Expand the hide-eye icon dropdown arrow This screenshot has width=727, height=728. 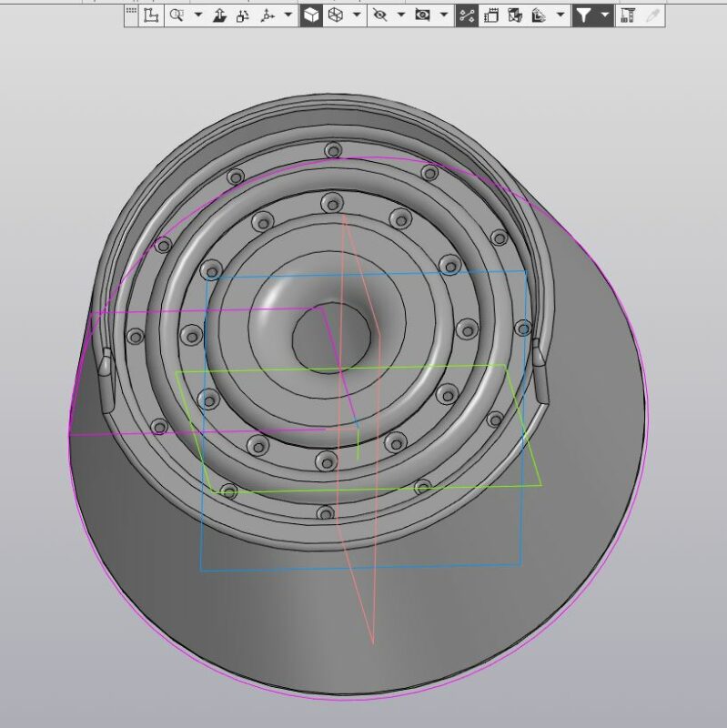(400, 15)
